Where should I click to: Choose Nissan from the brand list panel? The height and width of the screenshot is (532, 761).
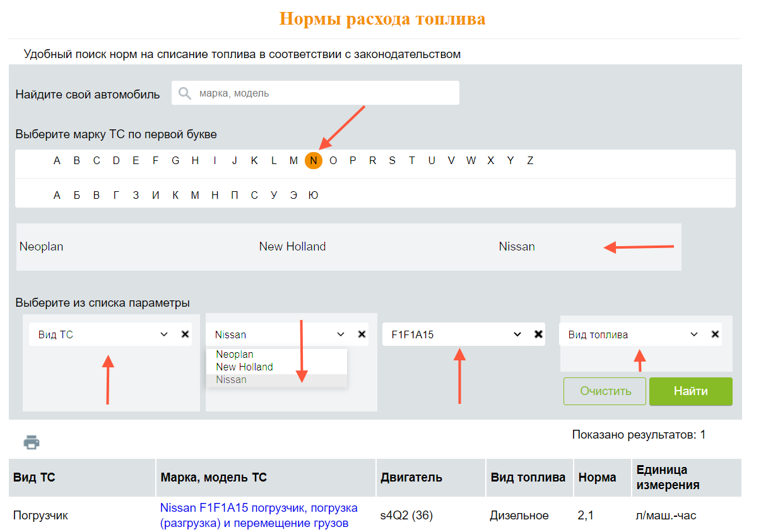[x=517, y=247]
